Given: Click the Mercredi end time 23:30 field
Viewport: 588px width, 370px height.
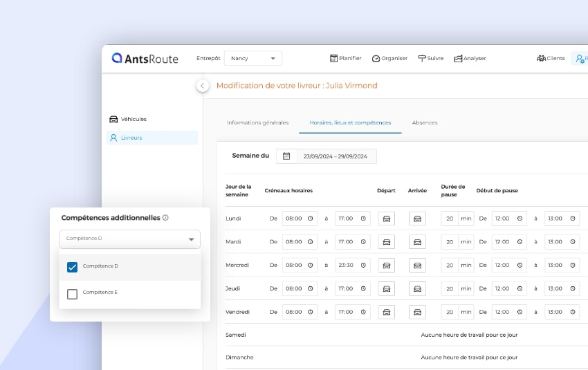Looking at the screenshot, I should pos(352,266).
